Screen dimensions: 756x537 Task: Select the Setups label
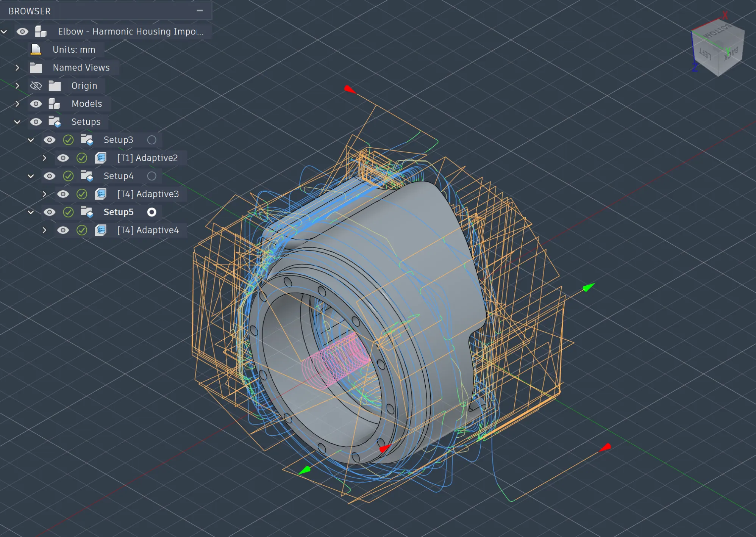pos(86,122)
